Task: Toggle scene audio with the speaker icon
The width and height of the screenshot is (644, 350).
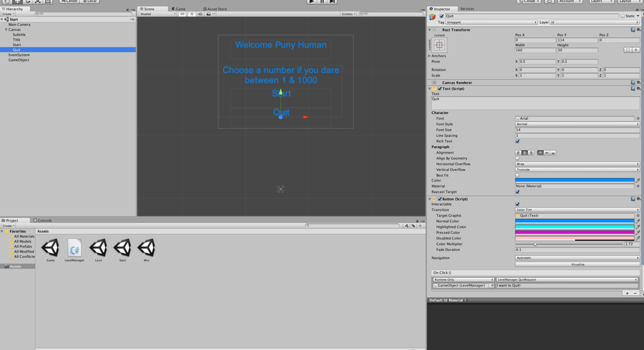Action: coord(199,14)
